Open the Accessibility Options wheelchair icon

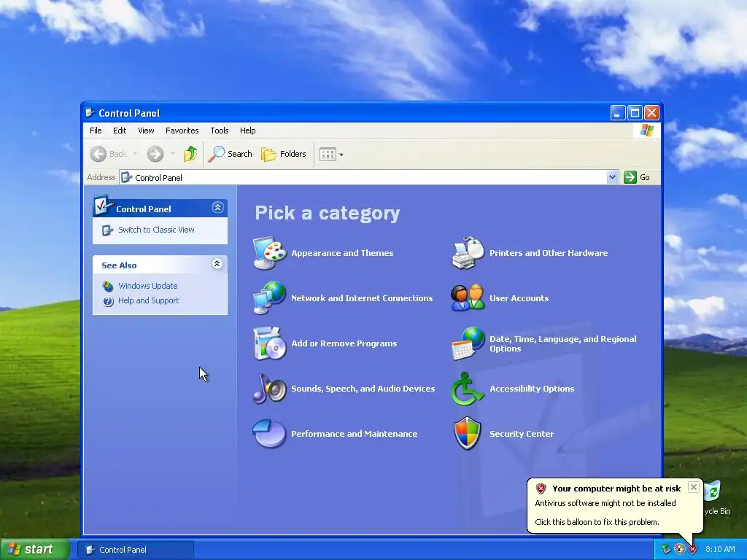tap(467, 389)
